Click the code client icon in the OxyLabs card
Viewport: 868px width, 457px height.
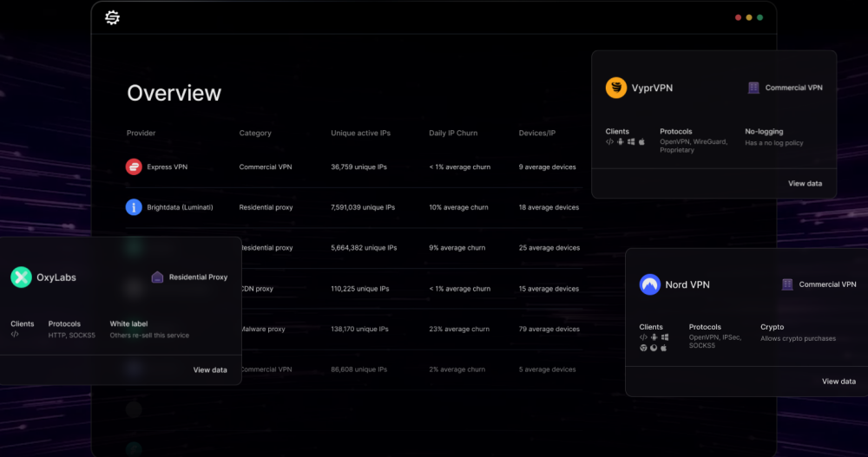pyautogui.click(x=15, y=334)
